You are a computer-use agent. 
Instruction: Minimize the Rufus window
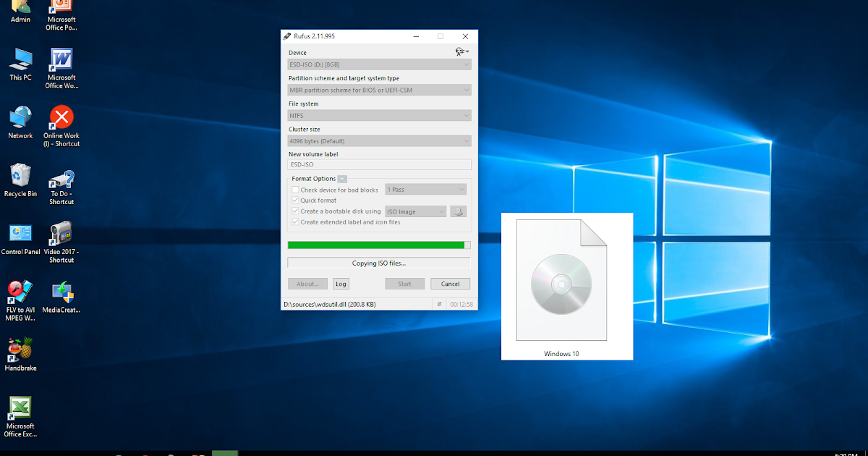pyautogui.click(x=417, y=36)
